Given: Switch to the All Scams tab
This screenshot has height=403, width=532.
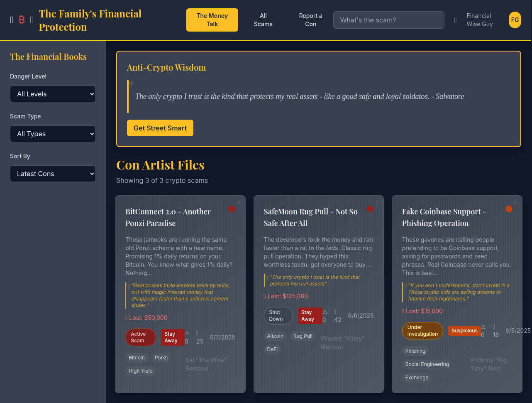Looking at the screenshot, I should tap(263, 20).
